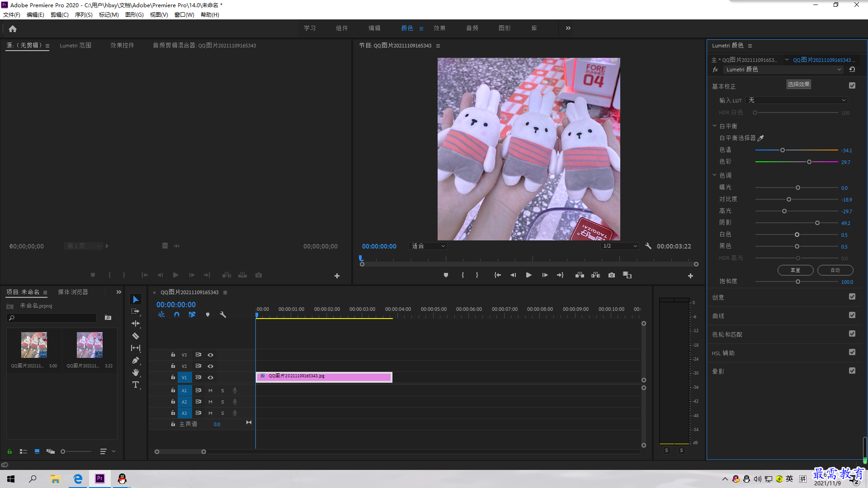Open the 文件(F) menu
The height and width of the screenshot is (488, 868).
12,14
